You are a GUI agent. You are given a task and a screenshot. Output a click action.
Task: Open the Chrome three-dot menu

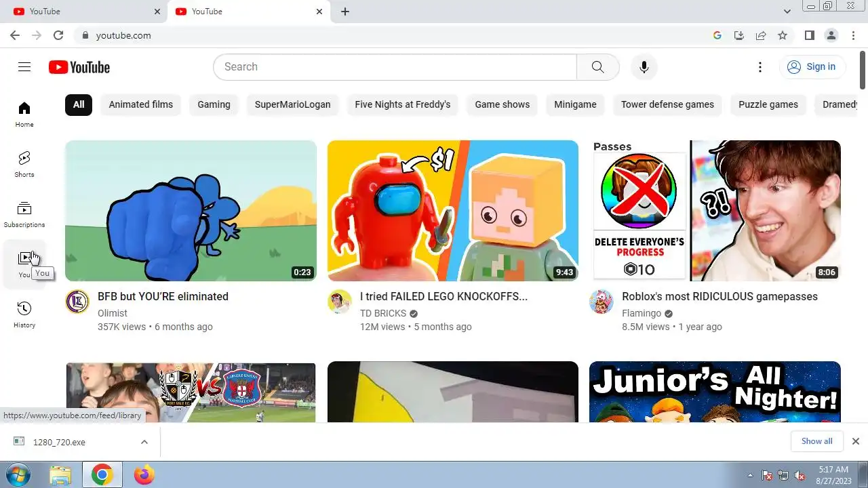pyautogui.click(x=853, y=35)
